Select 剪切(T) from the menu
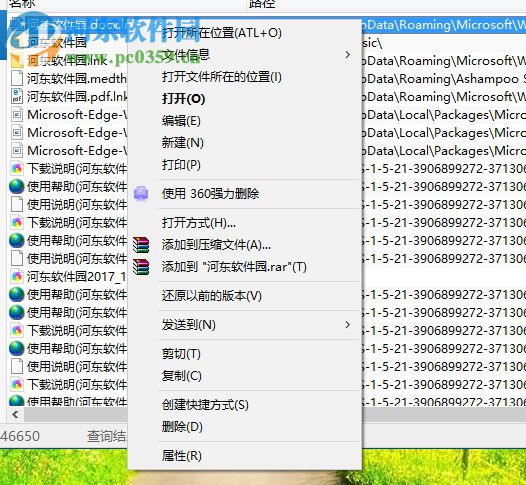The image size is (526, 485). 181,354
